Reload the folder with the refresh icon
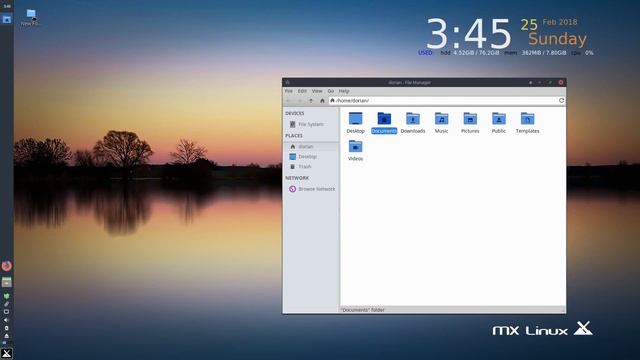This screenshot has width=640, height=360. click(562, 100)
